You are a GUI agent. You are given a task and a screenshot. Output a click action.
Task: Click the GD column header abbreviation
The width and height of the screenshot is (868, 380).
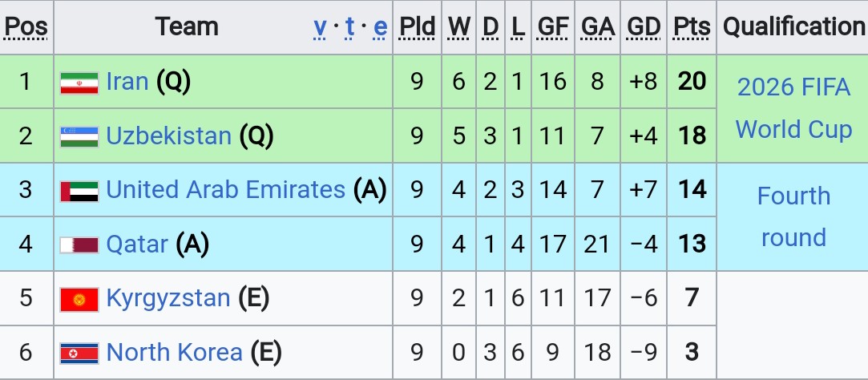coord(644,26)
